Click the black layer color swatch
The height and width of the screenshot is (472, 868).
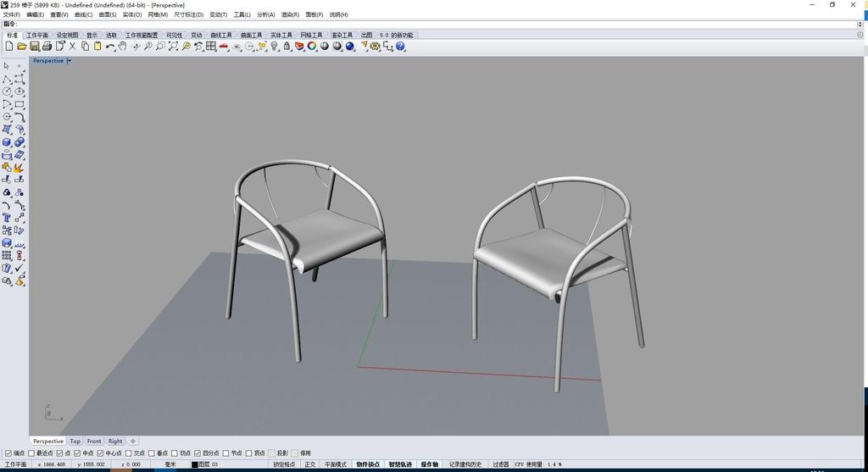pos(195,464)
